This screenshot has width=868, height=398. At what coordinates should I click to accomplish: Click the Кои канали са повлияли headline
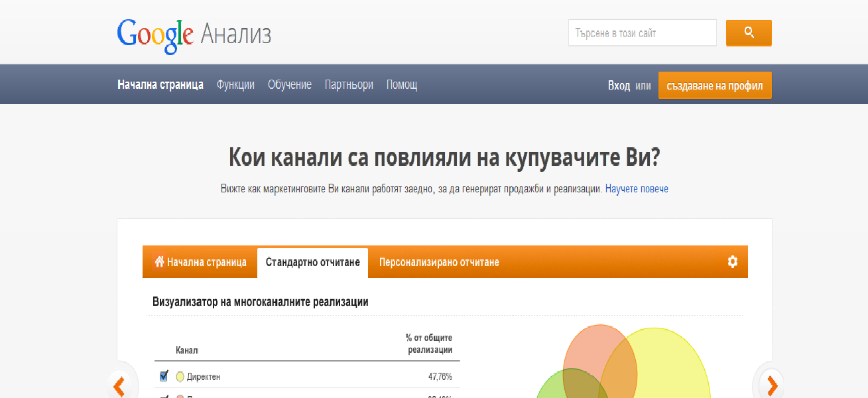pyautogui.click(x=444, y=158)
